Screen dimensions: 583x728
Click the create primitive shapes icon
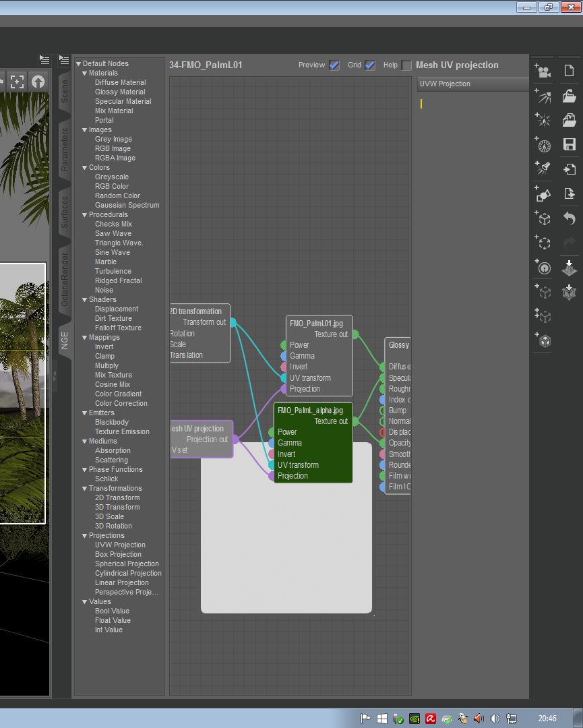click(x=543, y=195)
